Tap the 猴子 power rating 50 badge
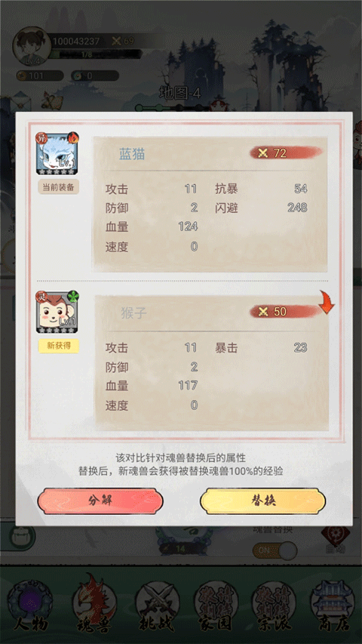Viewport: 362px width, 644px height. (x=286, y=312)
